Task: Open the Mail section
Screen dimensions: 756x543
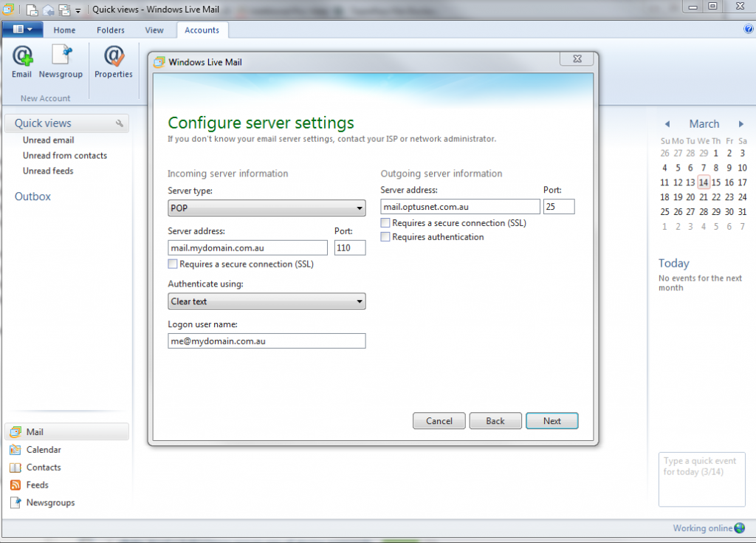Action: pos(35,431)
